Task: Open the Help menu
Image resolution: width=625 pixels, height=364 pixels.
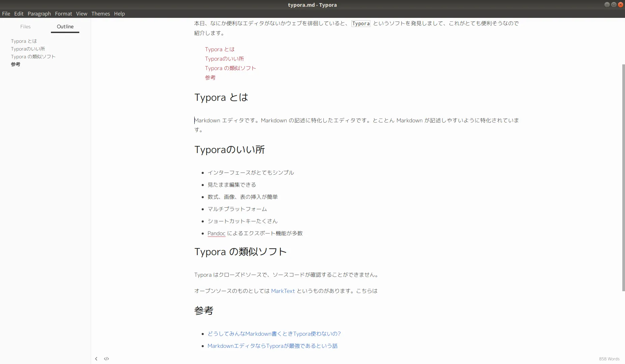Action: click(119, 13)
